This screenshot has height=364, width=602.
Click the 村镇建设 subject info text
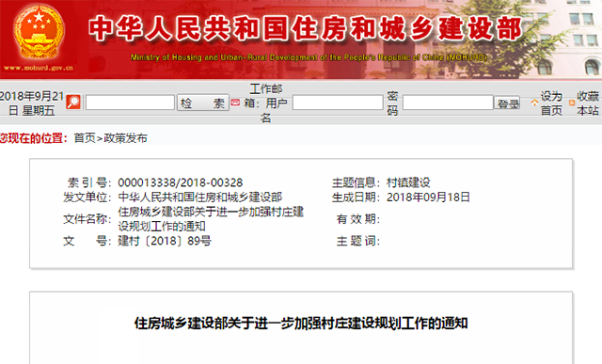(x=408, y=182)
